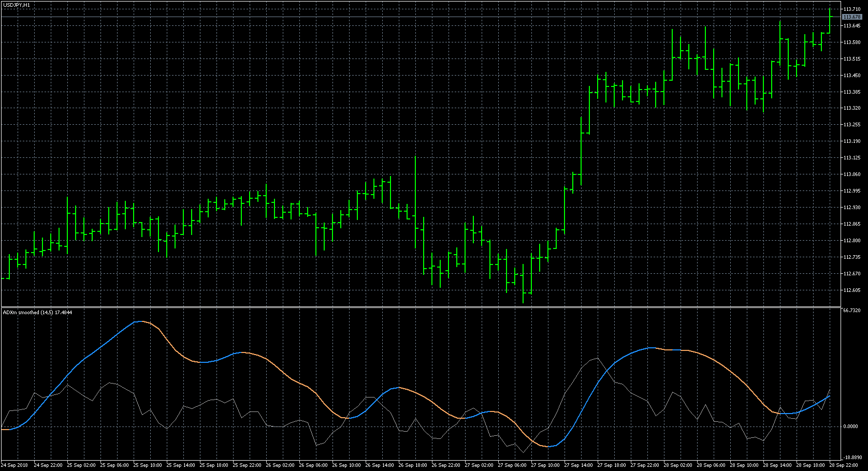868x471 pixels.
Task: Click the 113.710 price axis label
Action: pyautogui.click(x=852, y=9)
